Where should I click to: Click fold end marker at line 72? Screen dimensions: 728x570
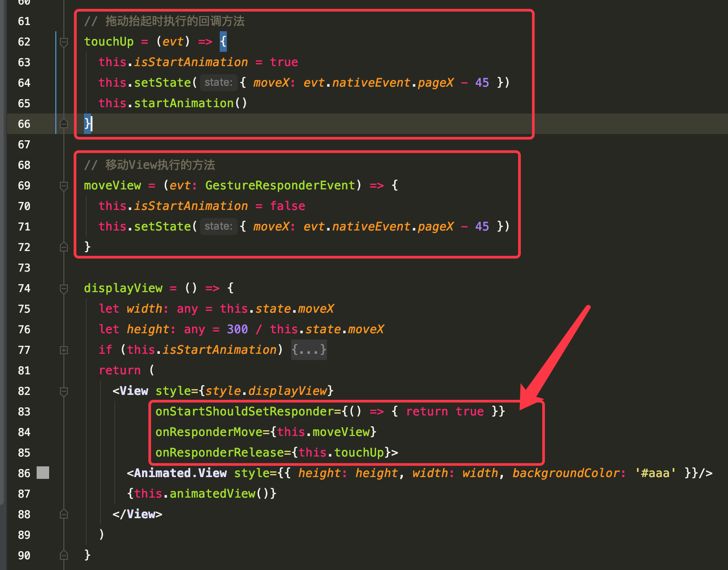[x=64, y=247]
